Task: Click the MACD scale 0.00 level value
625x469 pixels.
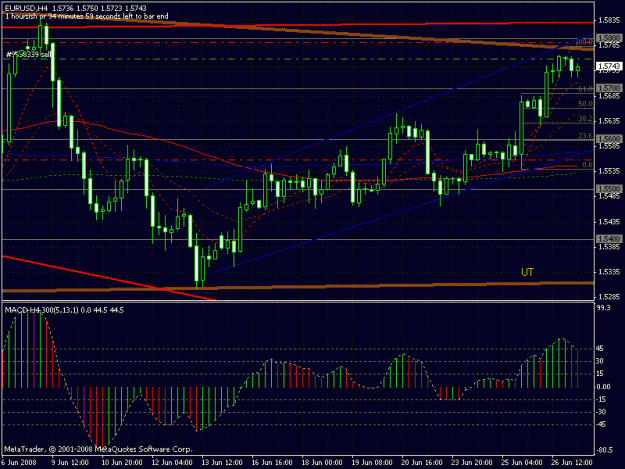Action: (603, 387)
